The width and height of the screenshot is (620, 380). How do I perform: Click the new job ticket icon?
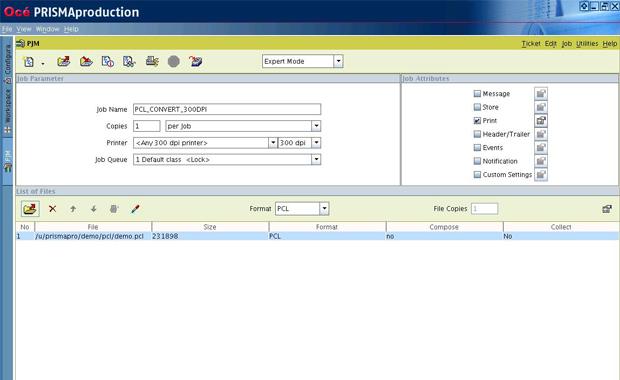pyautogui.click(x=28, y=61)
